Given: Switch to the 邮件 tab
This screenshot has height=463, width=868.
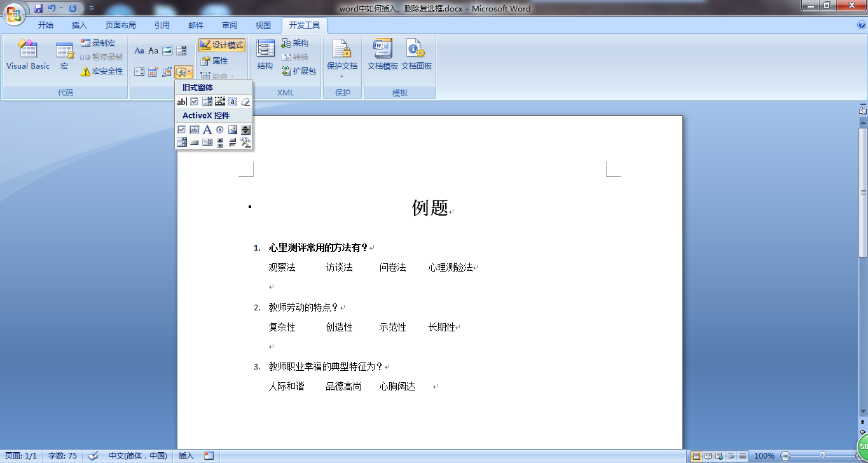Looking at the screenshot, I should coord(196,25).
